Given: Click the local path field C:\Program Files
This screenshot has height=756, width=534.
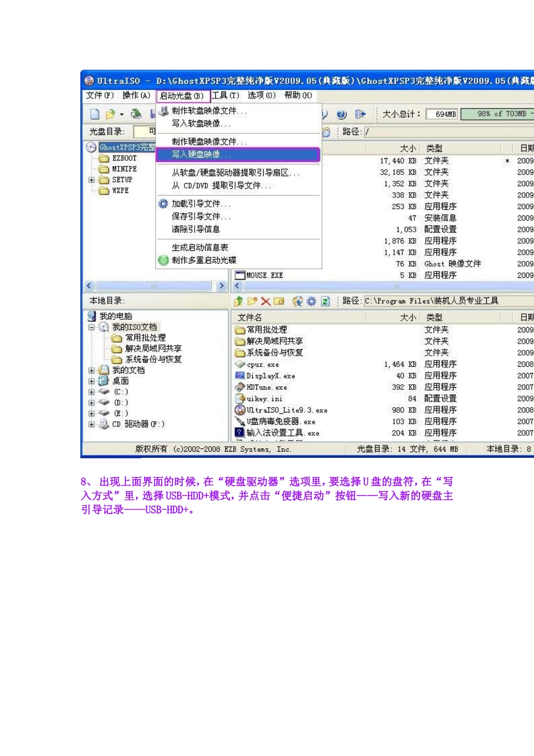Looking at the screenshot, I should click(448, 301).
